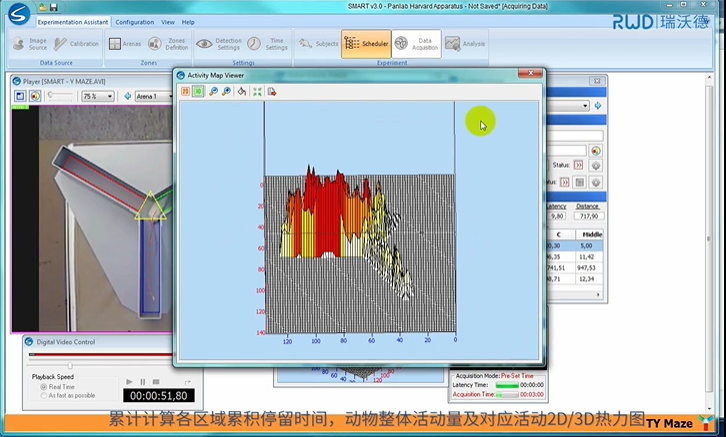
Task: Click the video position slider thumb
Action: click(70, 366)
